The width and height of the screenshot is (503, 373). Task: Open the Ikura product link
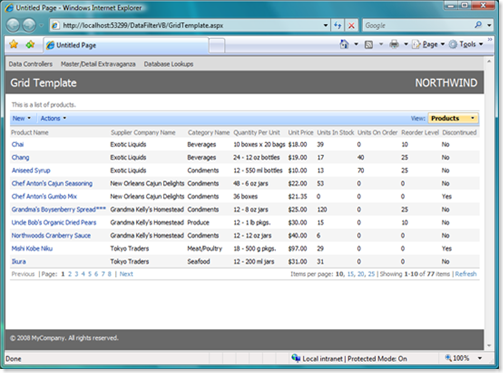pos(19,261)
